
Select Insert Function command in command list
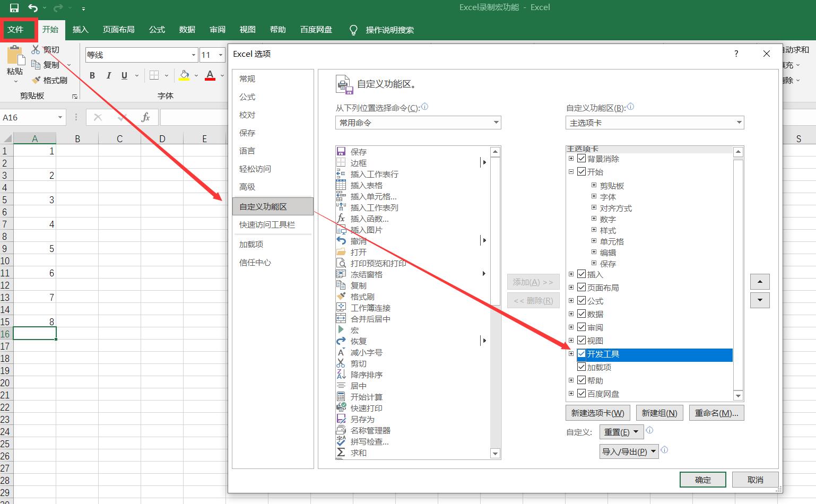[369, 219]
